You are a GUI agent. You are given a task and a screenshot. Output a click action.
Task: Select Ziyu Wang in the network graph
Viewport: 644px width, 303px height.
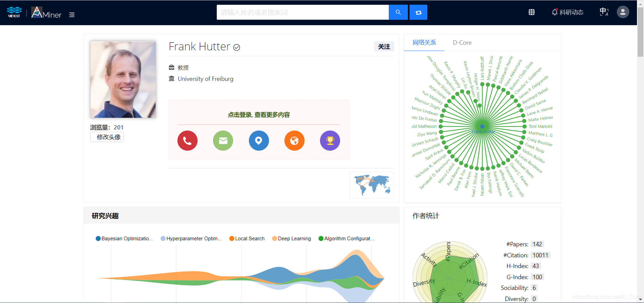(427, 134)
